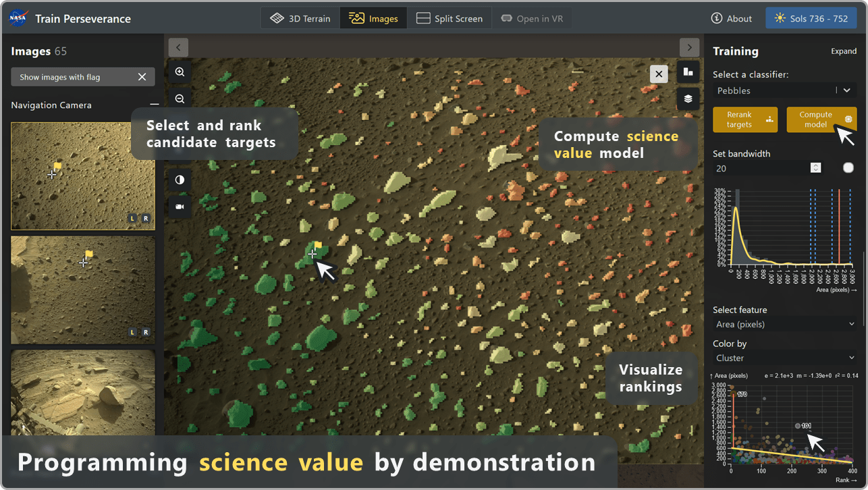Collapse the Navigation Camera section
Image resolution: width=868 pixels, height=490 pixels.
(155, 105)
